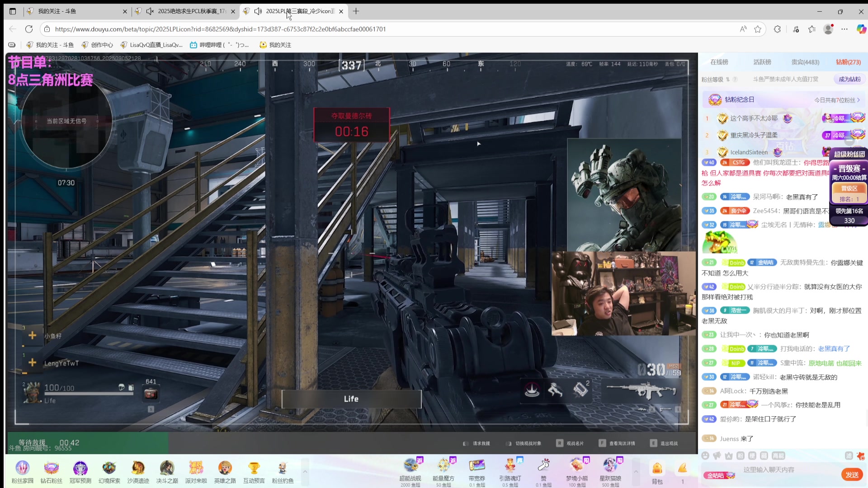Unmute the 2025绝地求生PCL秋季赛 tab
868x488 pixels.
point(150,11)
